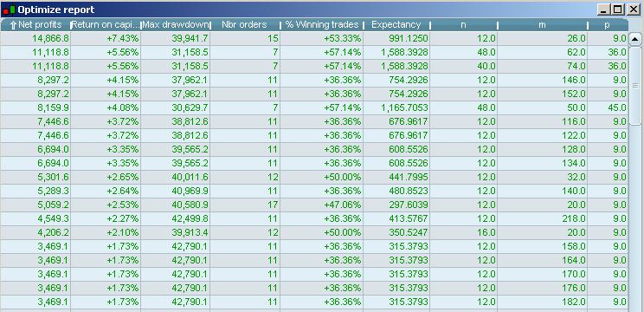Select max drawdown value 39,941.7
The height and width of the screenshot is (312, 644).
tap(190, 39)
